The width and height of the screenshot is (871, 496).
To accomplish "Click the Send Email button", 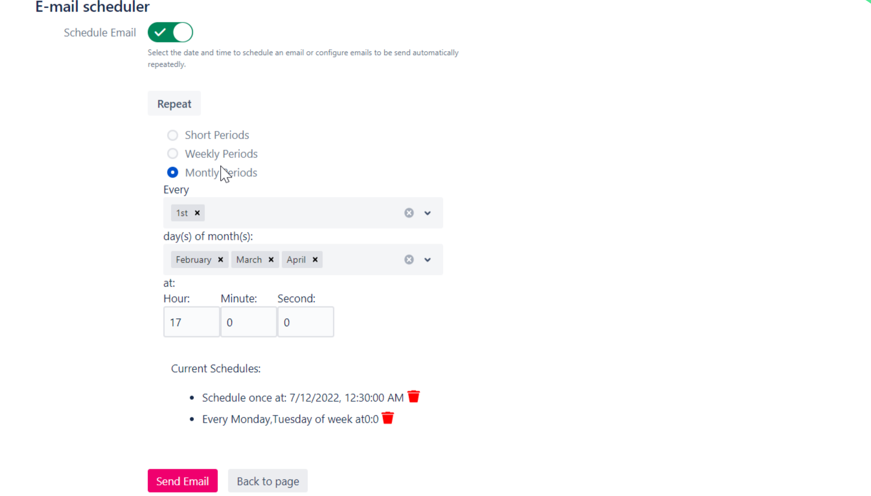I will [182, 481].
